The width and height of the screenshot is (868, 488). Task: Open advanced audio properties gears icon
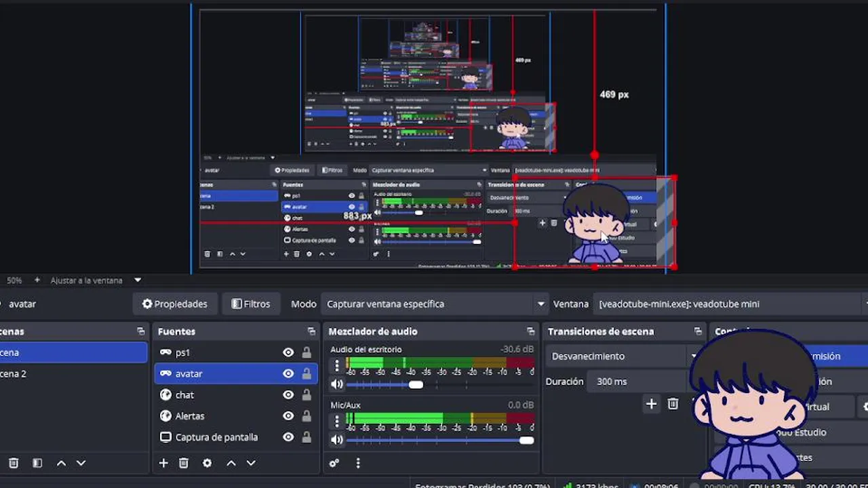coord(334,463)
